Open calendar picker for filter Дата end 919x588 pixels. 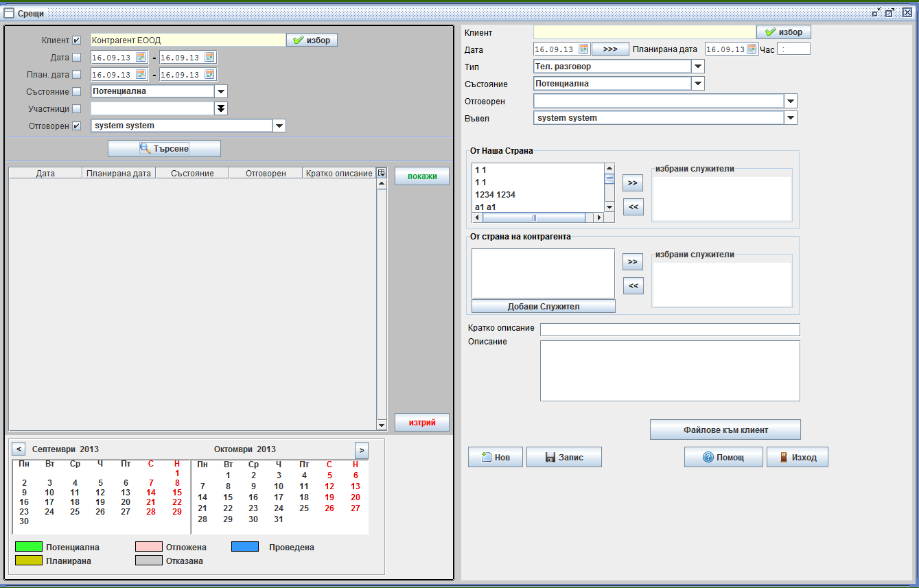[209, 58]
